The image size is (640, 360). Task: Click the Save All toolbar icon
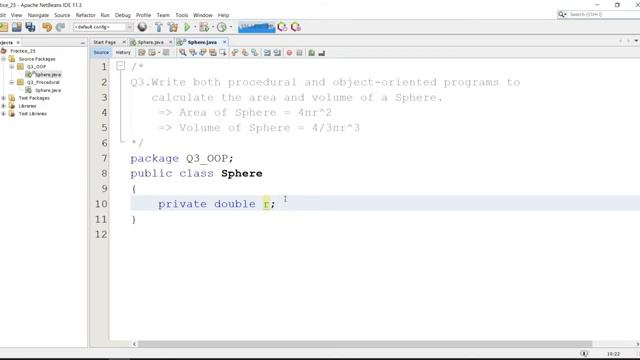(x=31, y=27)
